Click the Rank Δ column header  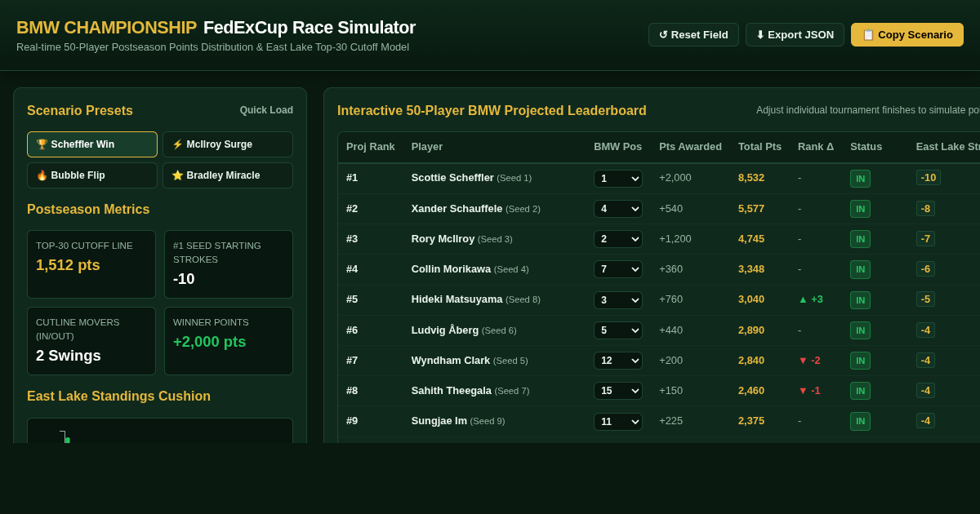point(816,147)
